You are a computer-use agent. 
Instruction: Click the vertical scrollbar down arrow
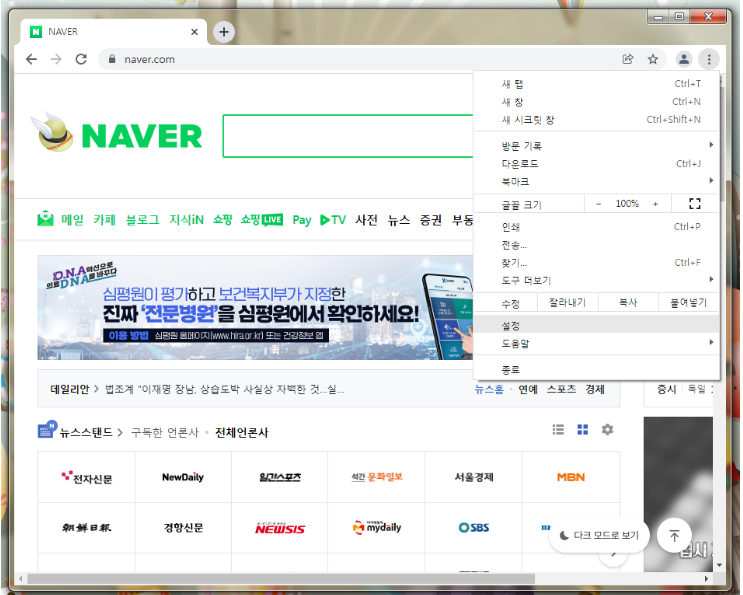(x=719, y=565)
